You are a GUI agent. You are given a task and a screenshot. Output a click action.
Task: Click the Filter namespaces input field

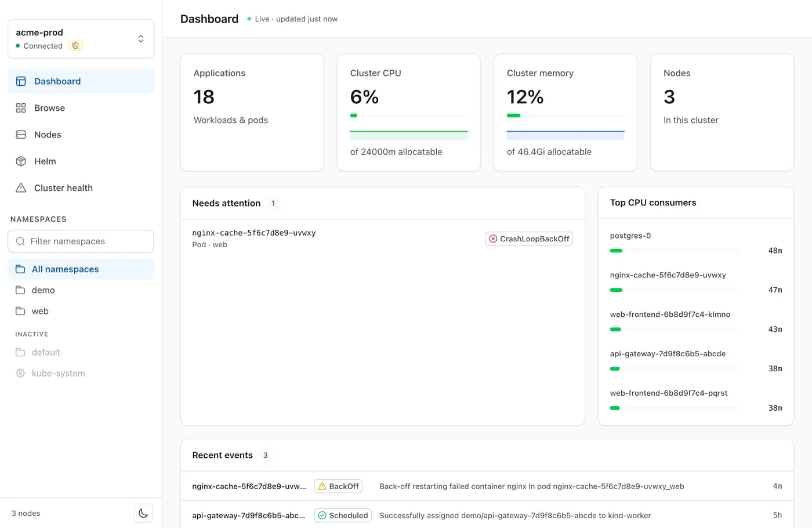[x=81, y=241]
